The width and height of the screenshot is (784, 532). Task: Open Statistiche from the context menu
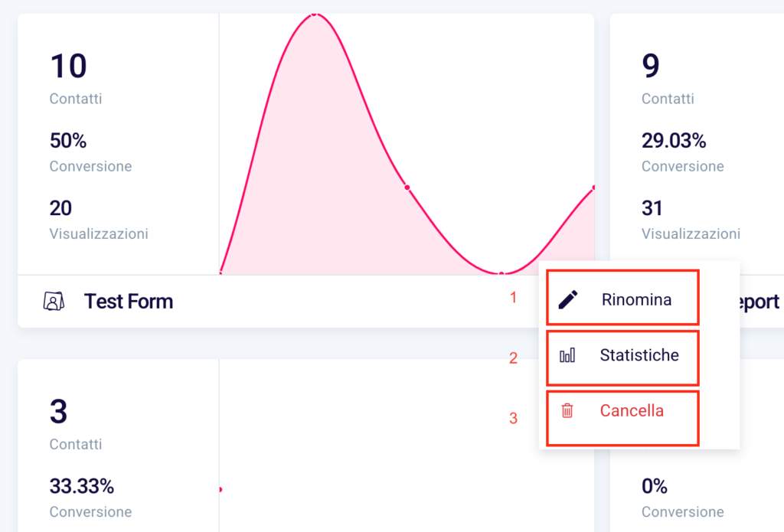click(622, 358)
